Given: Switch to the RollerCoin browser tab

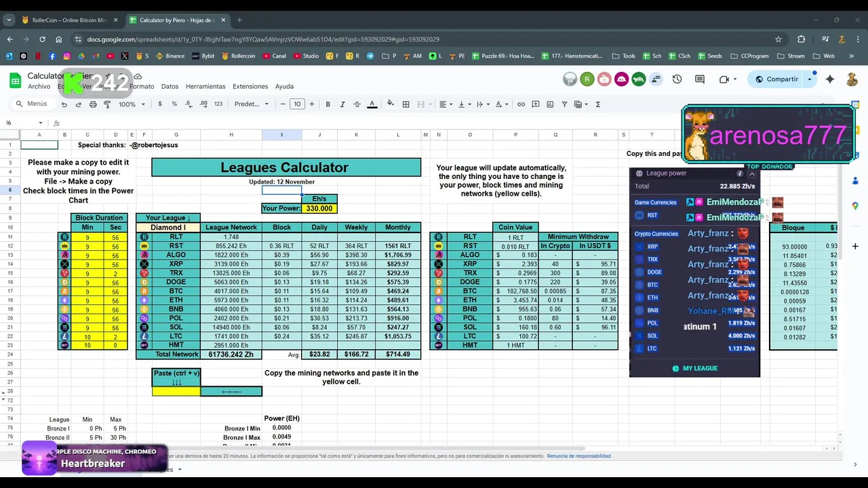Looking at the screenshot, I should (x=69, y=20).
